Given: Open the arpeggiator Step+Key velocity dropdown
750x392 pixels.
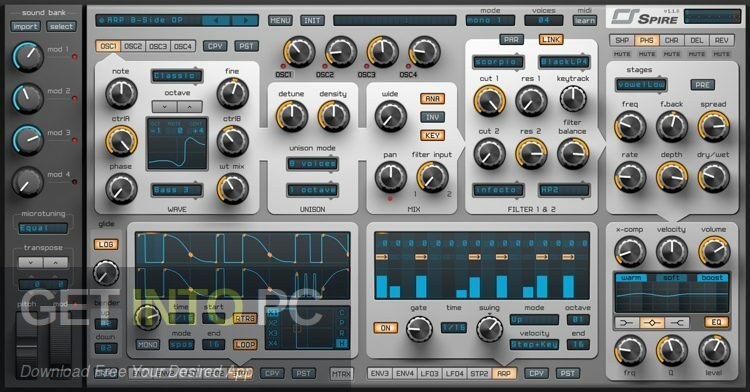Looking at the screenshot, I should tap(534, 344).
